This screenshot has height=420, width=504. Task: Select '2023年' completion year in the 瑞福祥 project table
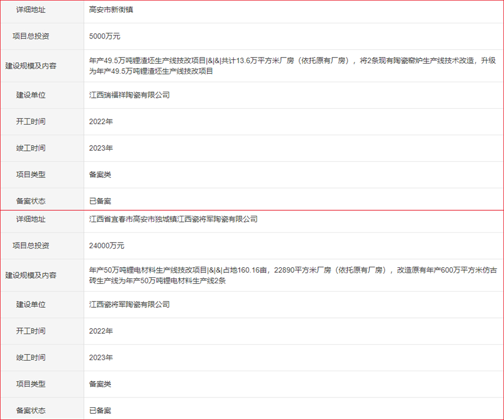coord(101,148)
